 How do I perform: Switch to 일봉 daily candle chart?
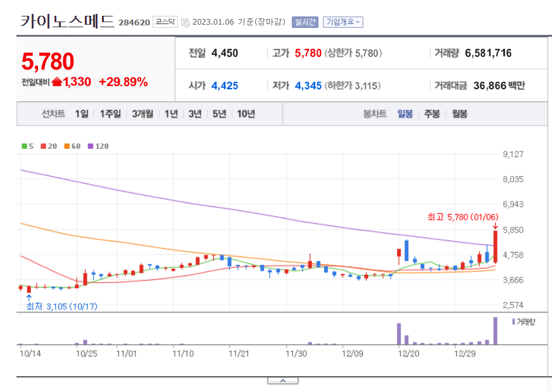(x=405, y=114)
